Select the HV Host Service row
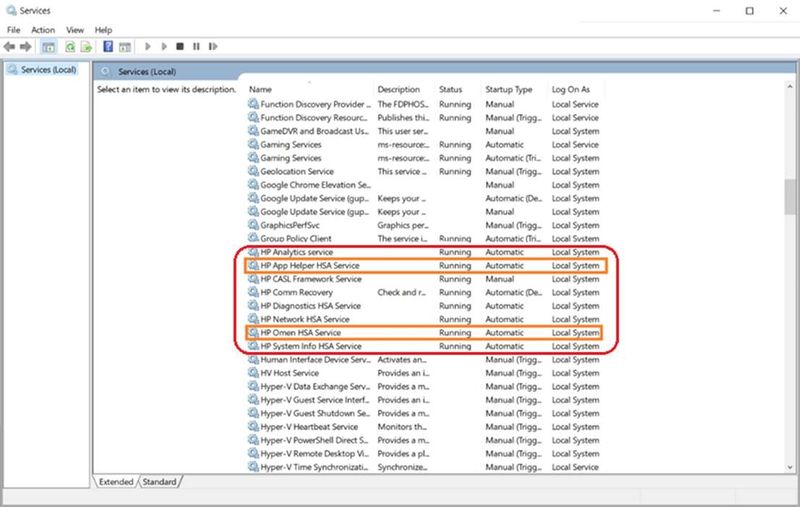 (425, 373)
